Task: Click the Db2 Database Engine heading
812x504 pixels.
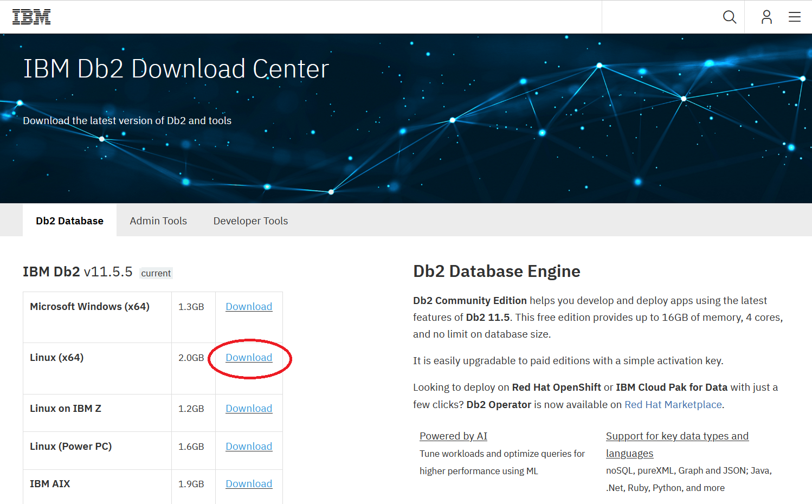Action: tap(497, 271)
